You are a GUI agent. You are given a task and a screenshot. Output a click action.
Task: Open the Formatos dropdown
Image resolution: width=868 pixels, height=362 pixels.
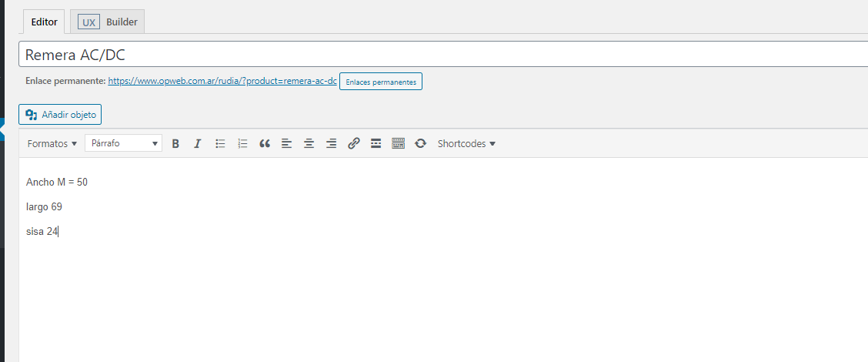[x=52, y=143]
